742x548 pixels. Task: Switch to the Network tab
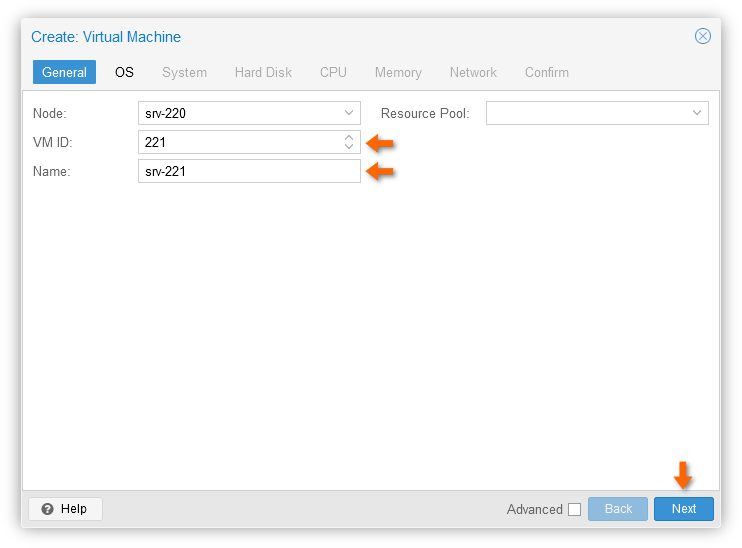pyautogui.click(x=473, y=72)
